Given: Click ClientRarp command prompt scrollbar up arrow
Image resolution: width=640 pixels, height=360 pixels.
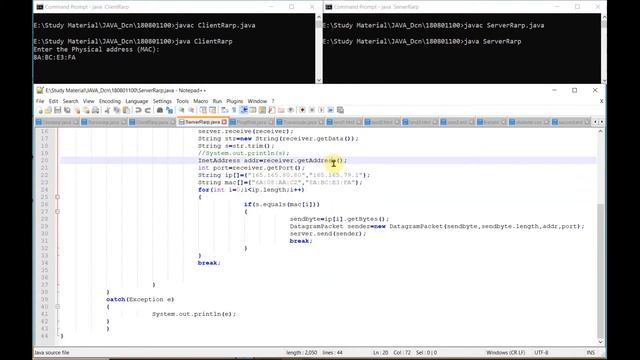Looking at the screenshot, I should pyautogui.click(x=319, y=17).
